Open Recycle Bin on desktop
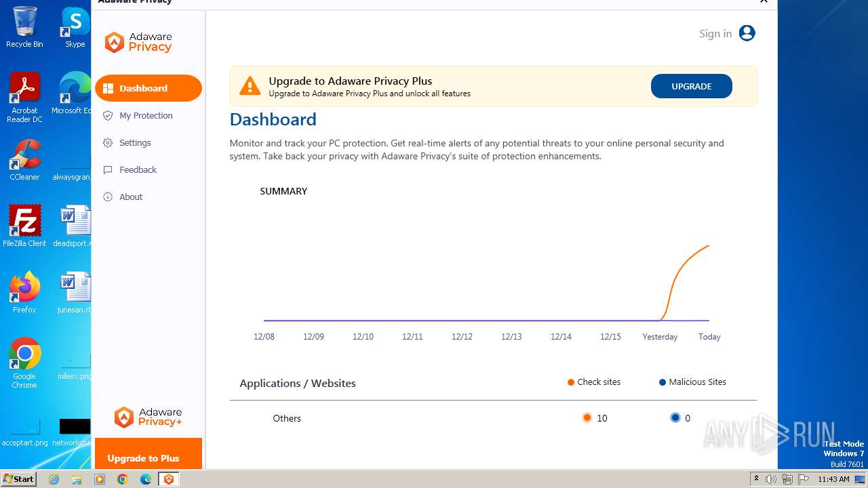868x488 pixels. [24, 27]
